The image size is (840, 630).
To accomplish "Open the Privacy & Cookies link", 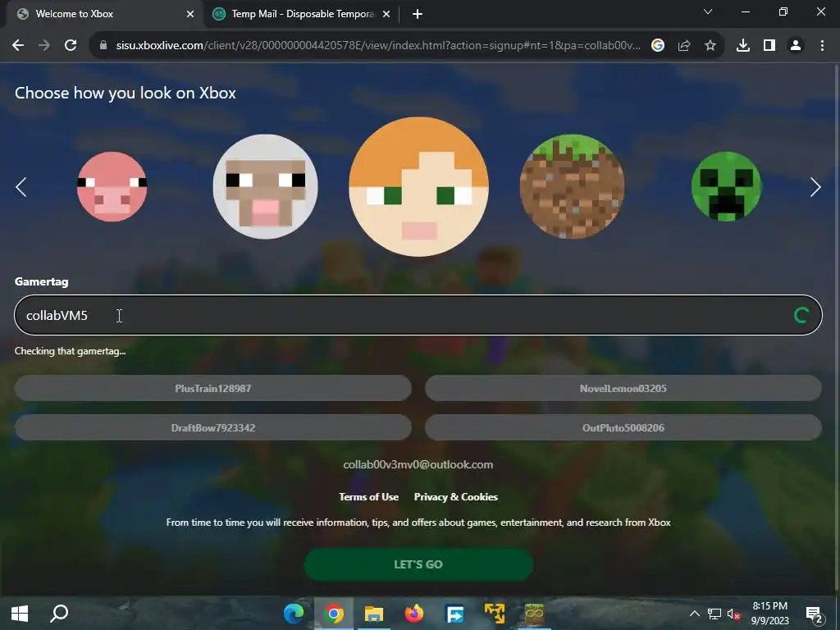I will 456,496.
